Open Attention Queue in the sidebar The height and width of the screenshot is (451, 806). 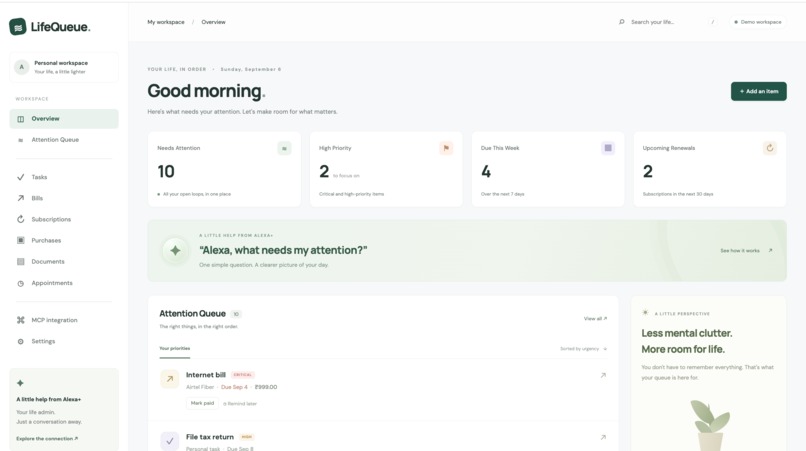pyautogui.click(x=64, y=140)
